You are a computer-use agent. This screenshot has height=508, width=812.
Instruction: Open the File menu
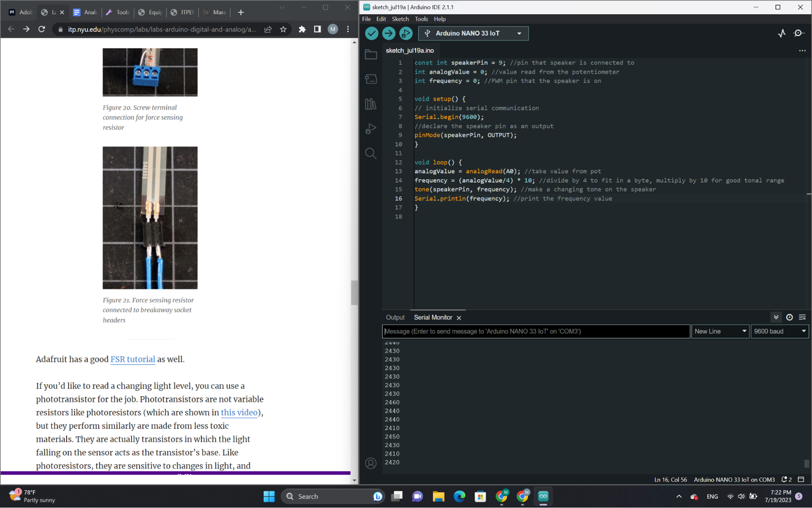coord(366,19)
